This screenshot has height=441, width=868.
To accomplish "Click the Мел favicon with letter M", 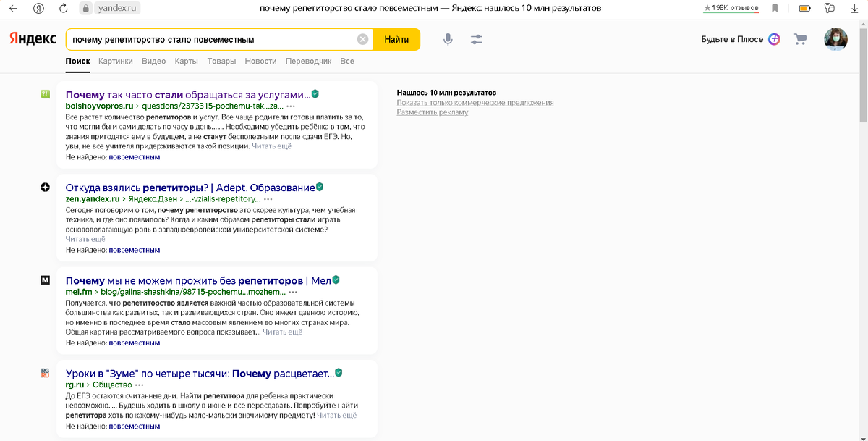I will coord(46,280).
